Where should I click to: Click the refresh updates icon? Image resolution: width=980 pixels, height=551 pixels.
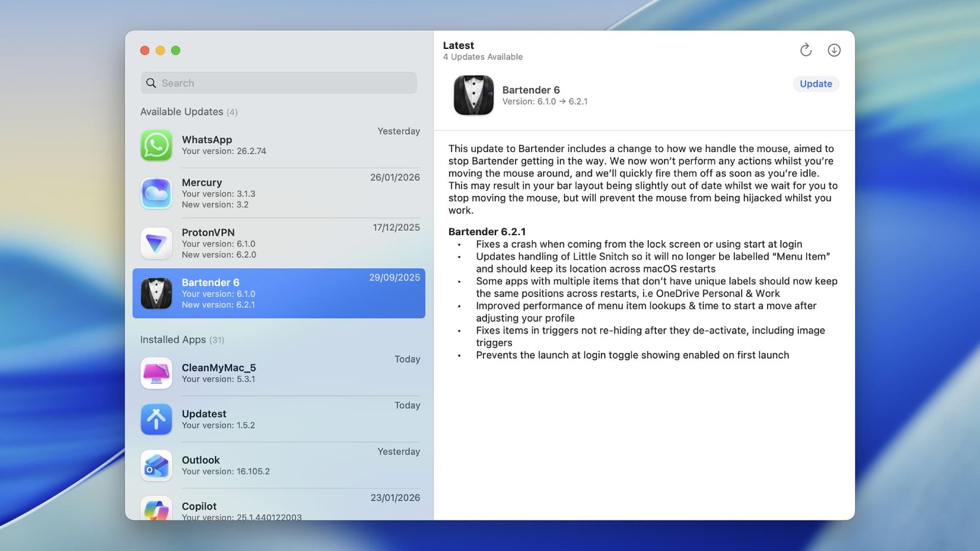805,50
